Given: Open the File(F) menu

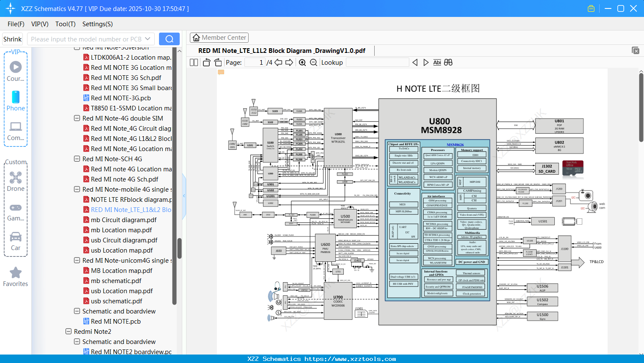Looking at the screenshot, I should click(16, 24).
